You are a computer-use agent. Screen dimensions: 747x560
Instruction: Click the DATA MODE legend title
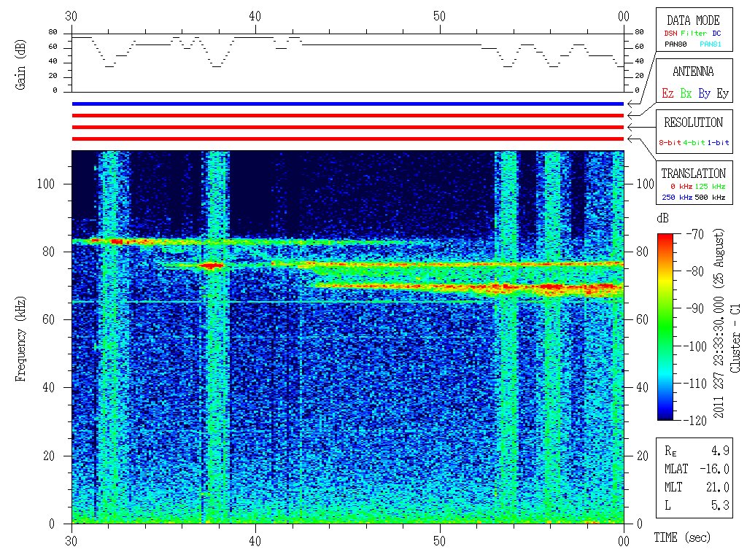click(693, 20)
